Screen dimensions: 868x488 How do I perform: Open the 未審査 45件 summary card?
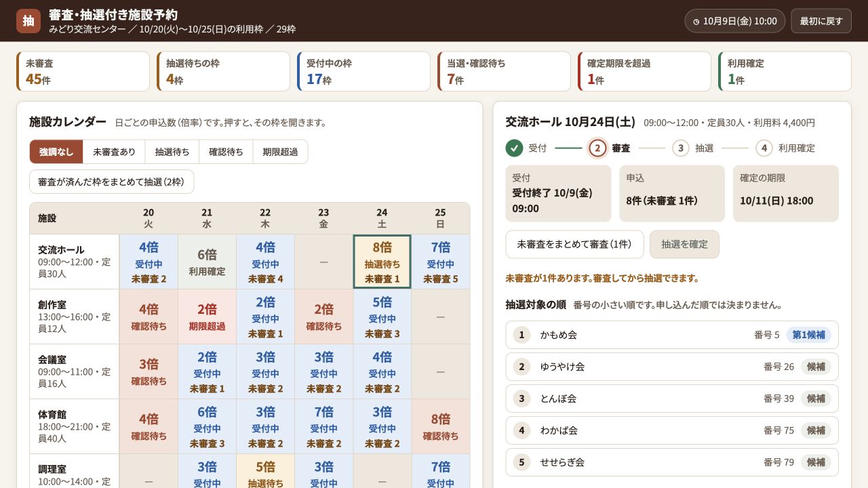(x=83, y=71)
